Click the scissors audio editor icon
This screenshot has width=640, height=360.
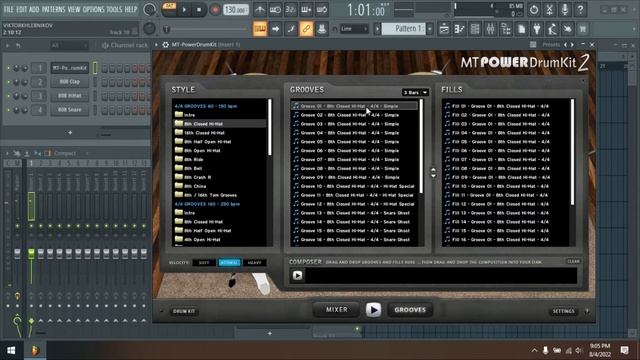[x=549, y=9]
